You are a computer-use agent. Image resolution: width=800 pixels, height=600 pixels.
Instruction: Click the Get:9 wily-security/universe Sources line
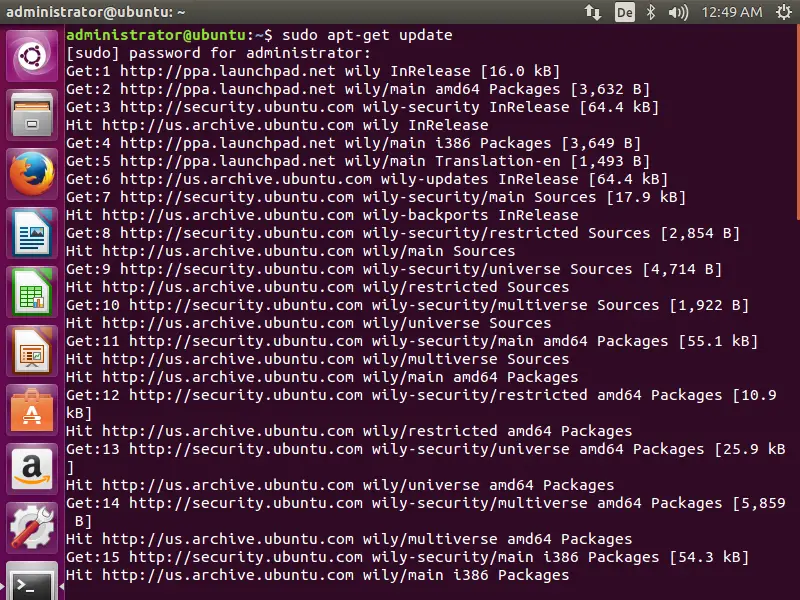394,269
